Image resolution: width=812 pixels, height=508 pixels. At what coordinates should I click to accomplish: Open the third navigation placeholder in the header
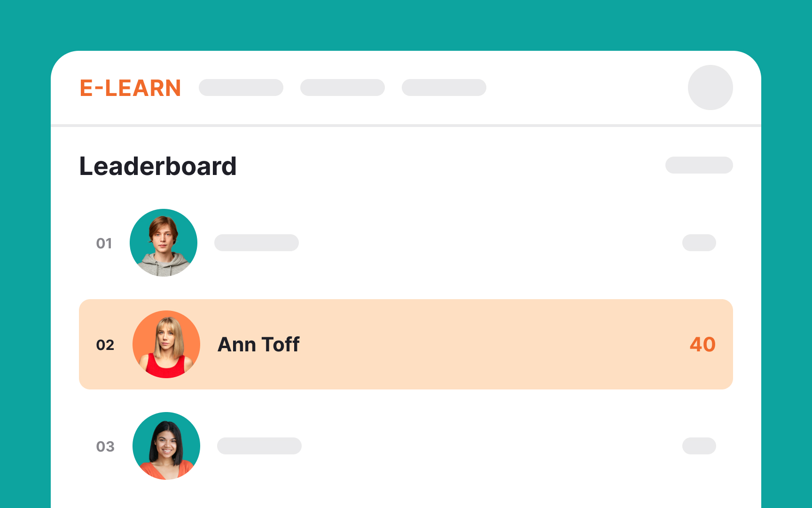coord(444,87)
